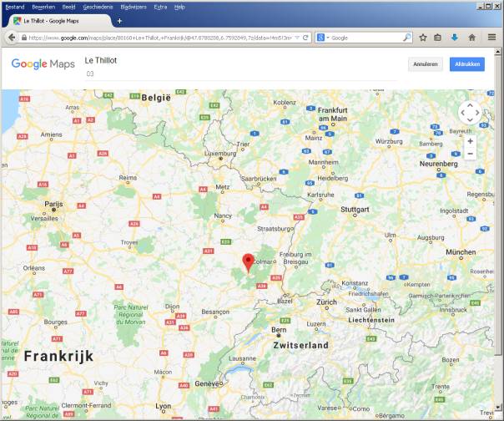
Task: Pan map left with arrow control
Action: click(462, 113)
